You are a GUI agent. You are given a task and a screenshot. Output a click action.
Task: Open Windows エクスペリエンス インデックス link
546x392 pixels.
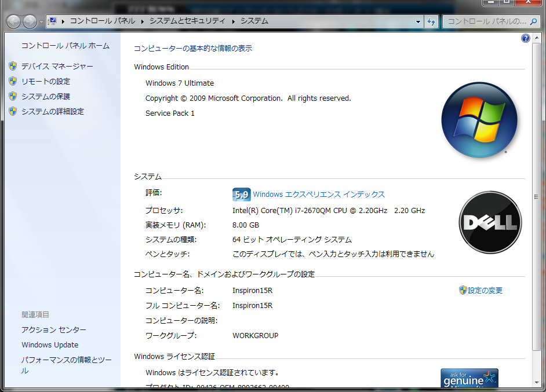[319, 194]
